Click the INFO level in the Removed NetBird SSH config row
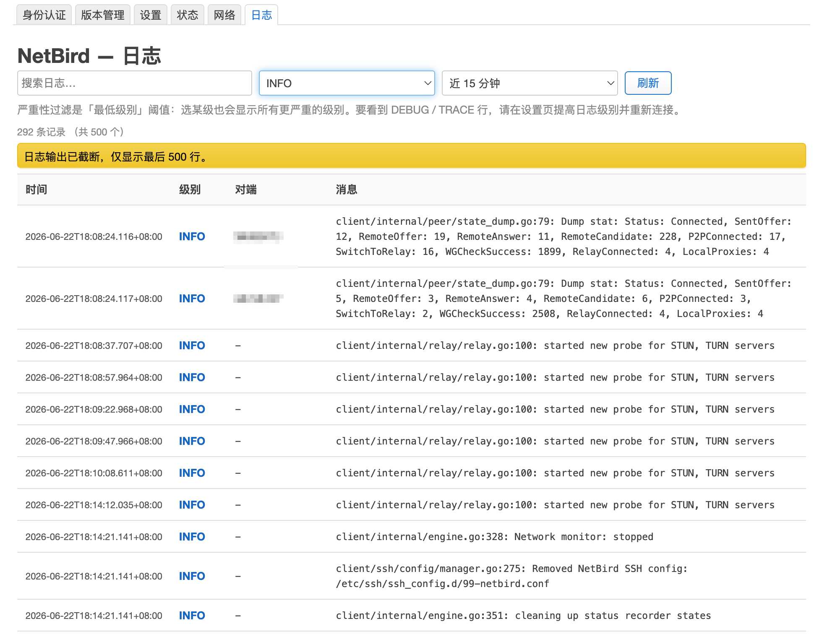Screen dimensions: 840x634 pos(192,576)
